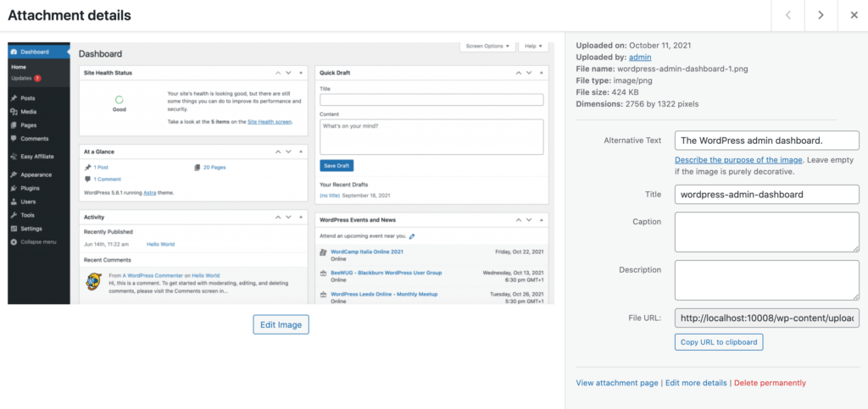The width and height of the screenshot is (868, 409).
Task: Click the Posts pin icon in preview sidebar
Action: [x=14, y=98]
